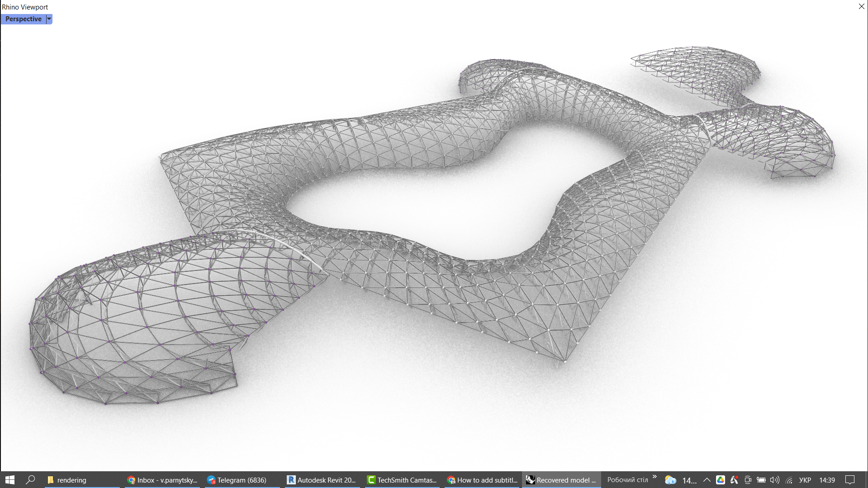Open the Windows Start menu
The image size is (868, 488).
pos(10,480)
